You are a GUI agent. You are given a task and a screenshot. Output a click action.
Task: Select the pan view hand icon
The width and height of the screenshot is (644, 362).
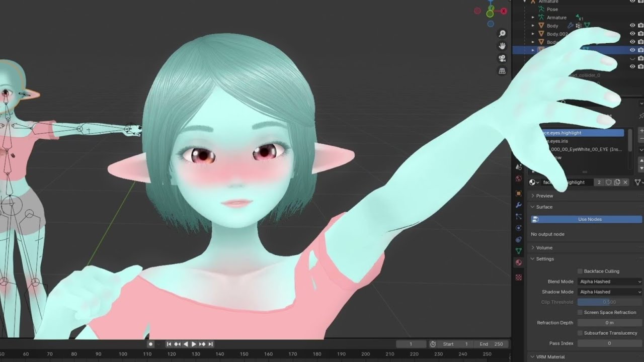pyautogui.click(x=502, y=46)
